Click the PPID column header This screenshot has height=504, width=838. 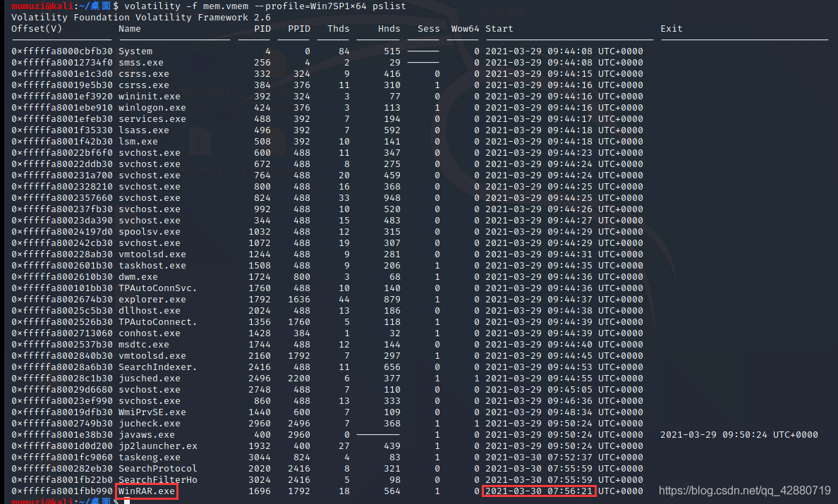(x=299, y=28)
